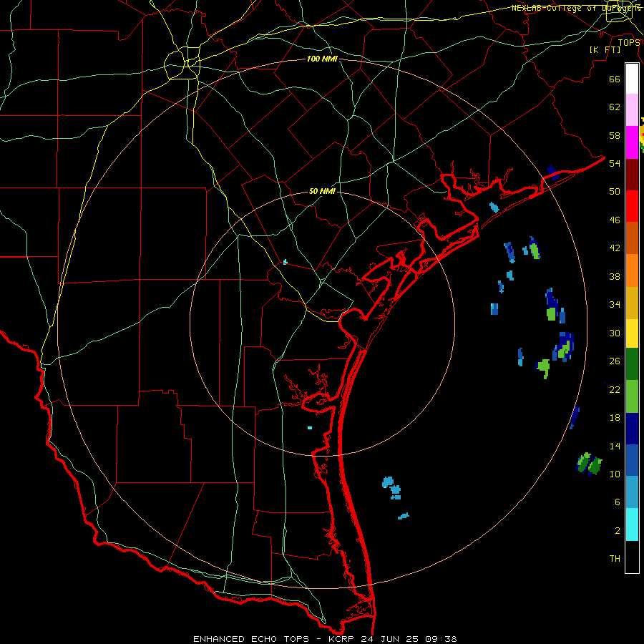Click the legend value "30"

click(615, 333)
